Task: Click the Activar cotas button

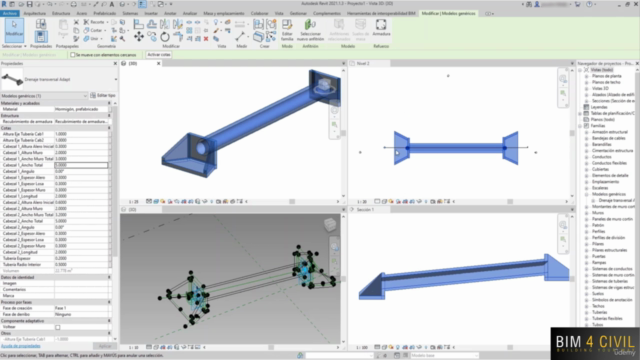Action: point(159,55)
